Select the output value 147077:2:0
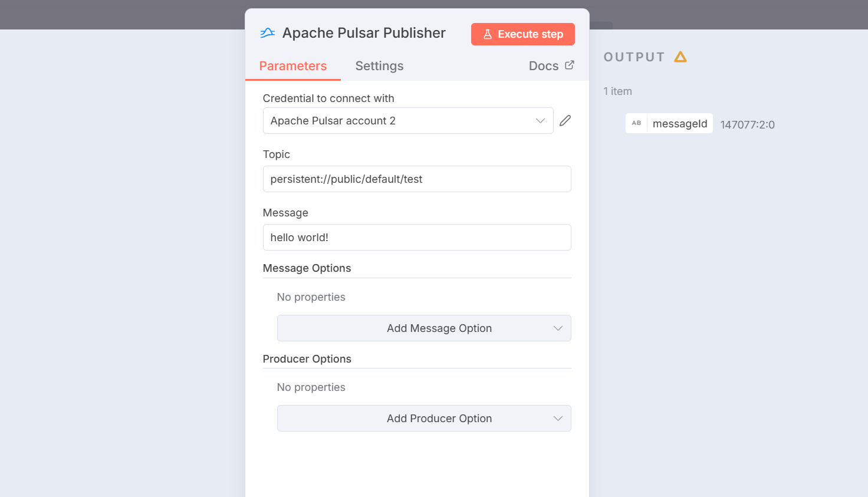Viewport: 868px width, 497px height. pyautogui.click(x=747, y=124)
